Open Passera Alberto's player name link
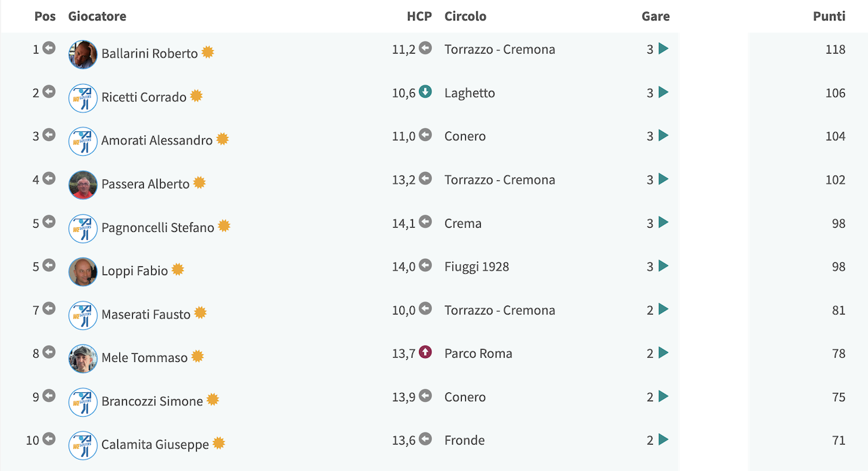This screenshot has height=471, width=868. coord(145,184)
